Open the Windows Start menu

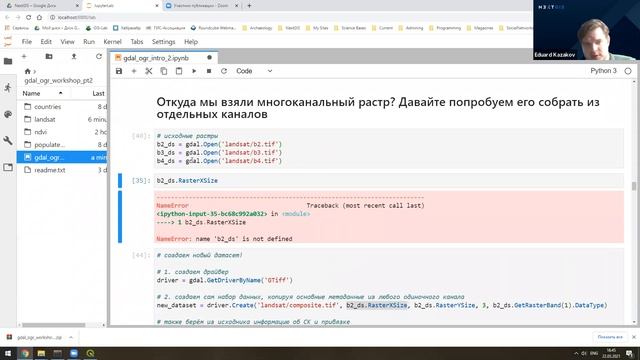pos(8,353)
